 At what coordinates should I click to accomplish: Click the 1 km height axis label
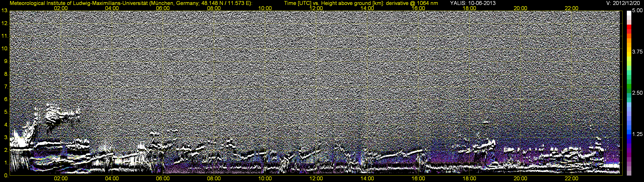point(6,163)
